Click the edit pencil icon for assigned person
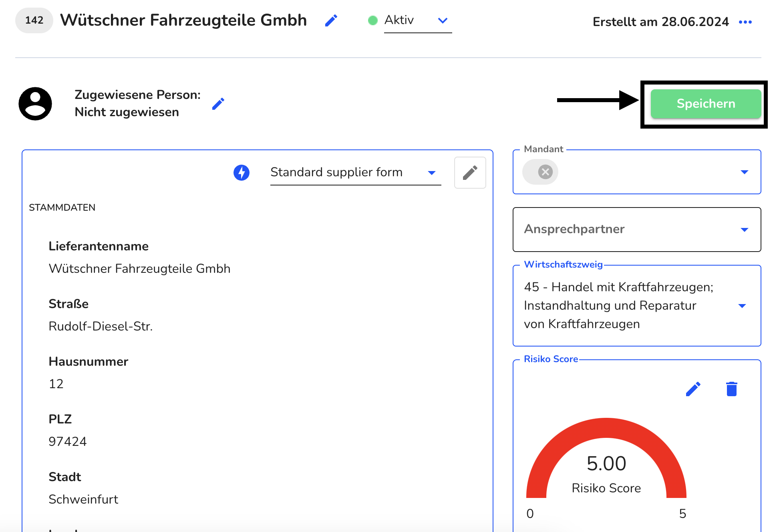This screenshot has height=532, width=781. [x=220, y=104]
